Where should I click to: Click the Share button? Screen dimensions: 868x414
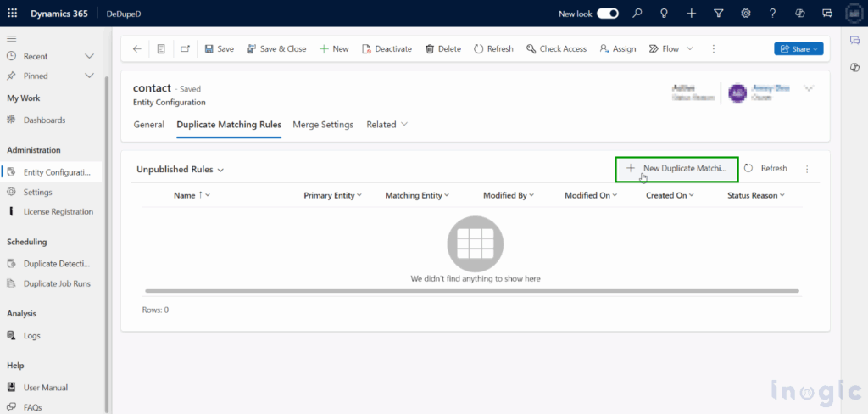(x=798, y=48)
